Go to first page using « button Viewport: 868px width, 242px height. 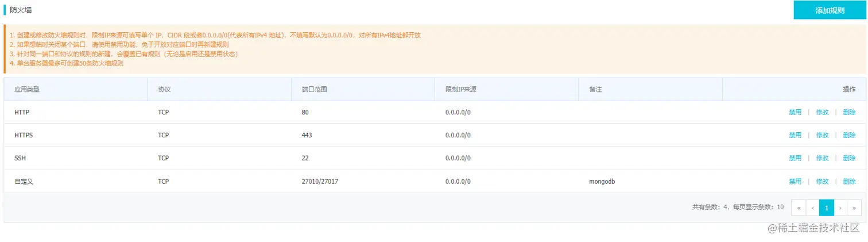tap(799, 208)
